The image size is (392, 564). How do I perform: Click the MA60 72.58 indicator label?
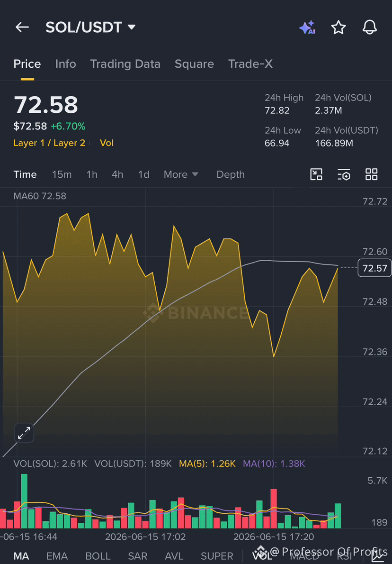click(40, 196)
